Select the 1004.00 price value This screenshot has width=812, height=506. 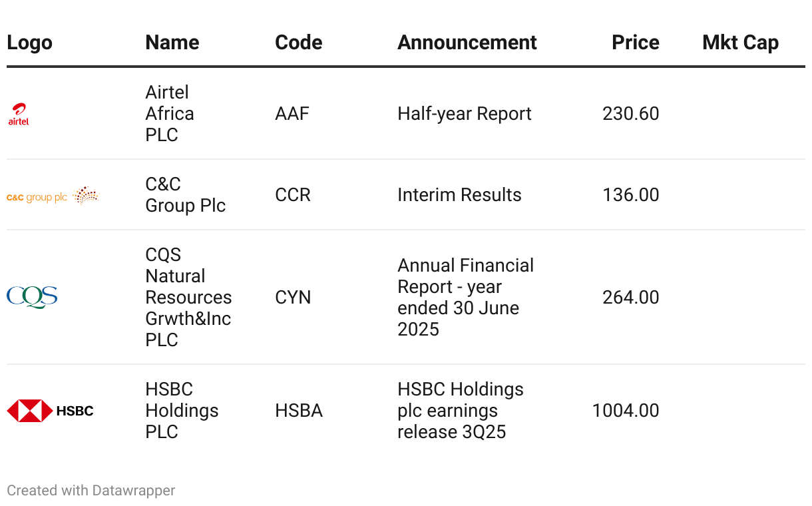click(x=625, y=411)
